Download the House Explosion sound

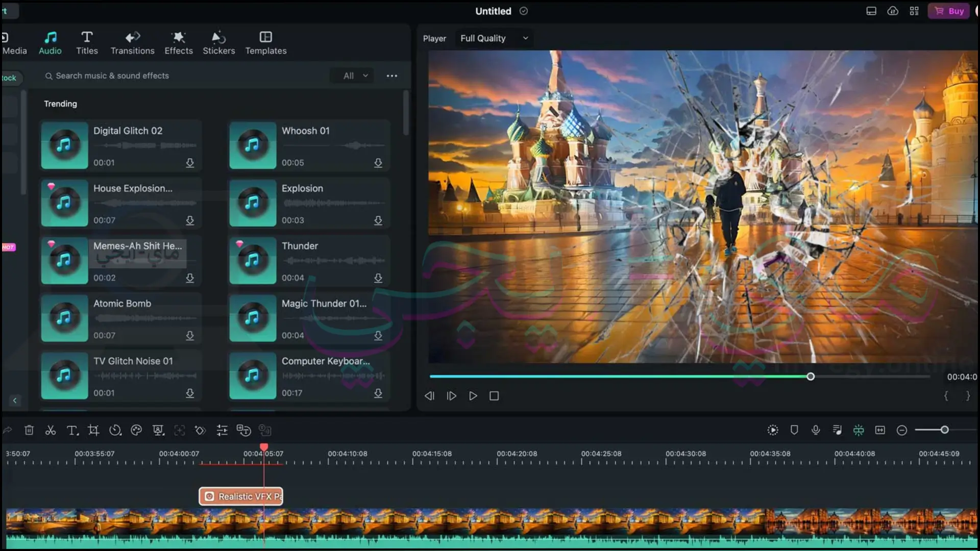190,220
